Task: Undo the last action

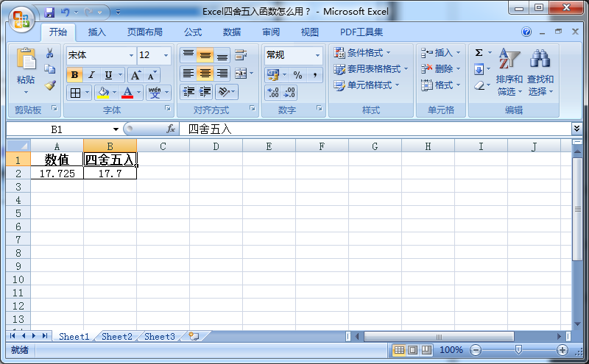Action: [65, 13]
